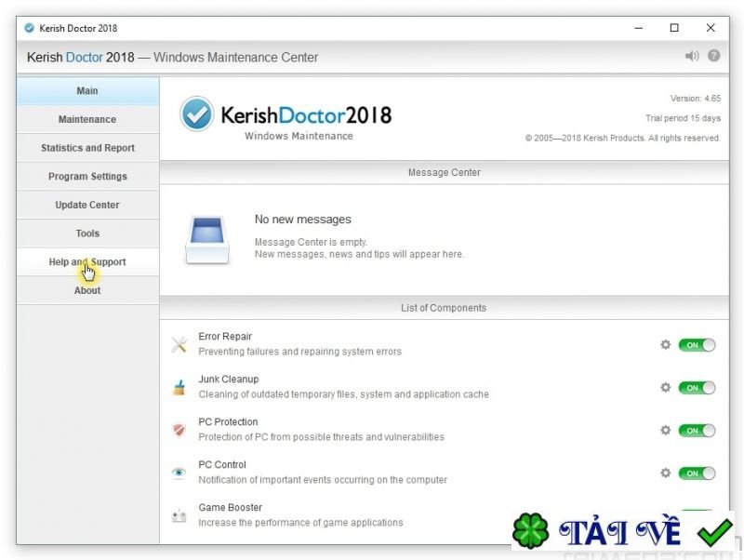Open the Update Center section
Screen dimensions: 744x560
coord(87,205)
